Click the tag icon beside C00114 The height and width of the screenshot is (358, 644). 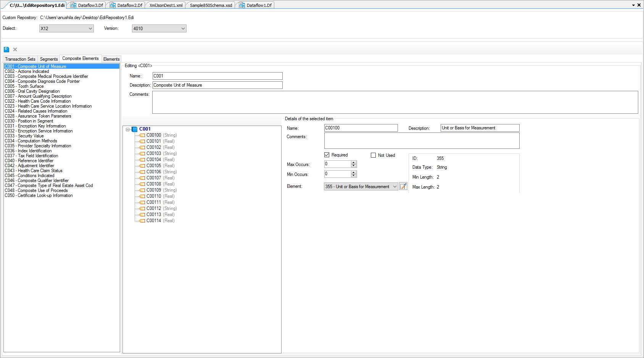(x=142, y=221)
